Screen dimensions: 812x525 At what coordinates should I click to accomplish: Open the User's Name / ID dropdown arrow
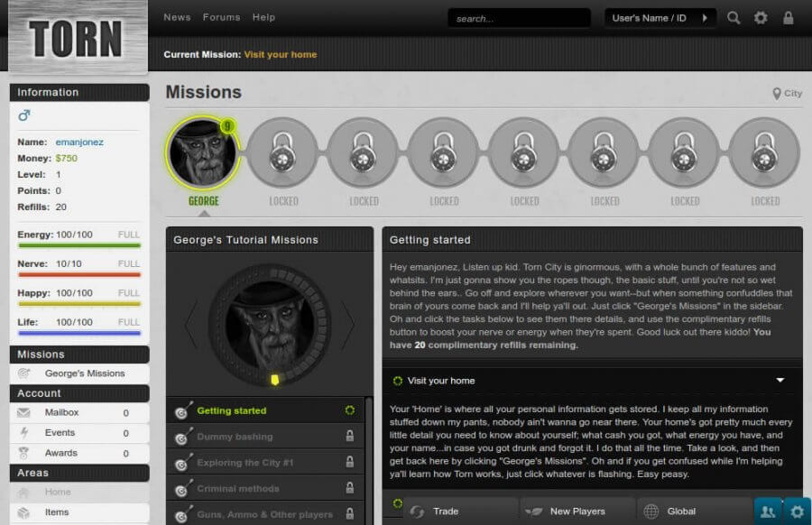pos(705,18)
